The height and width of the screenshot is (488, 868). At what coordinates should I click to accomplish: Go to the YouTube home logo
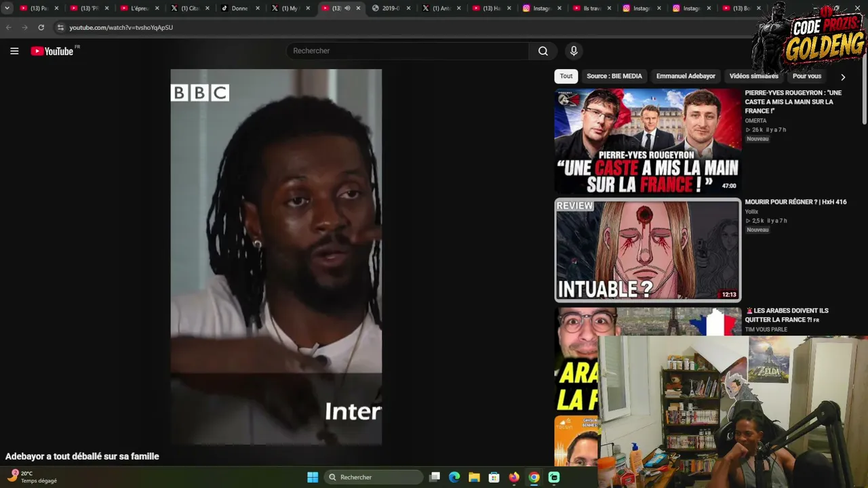52,51
